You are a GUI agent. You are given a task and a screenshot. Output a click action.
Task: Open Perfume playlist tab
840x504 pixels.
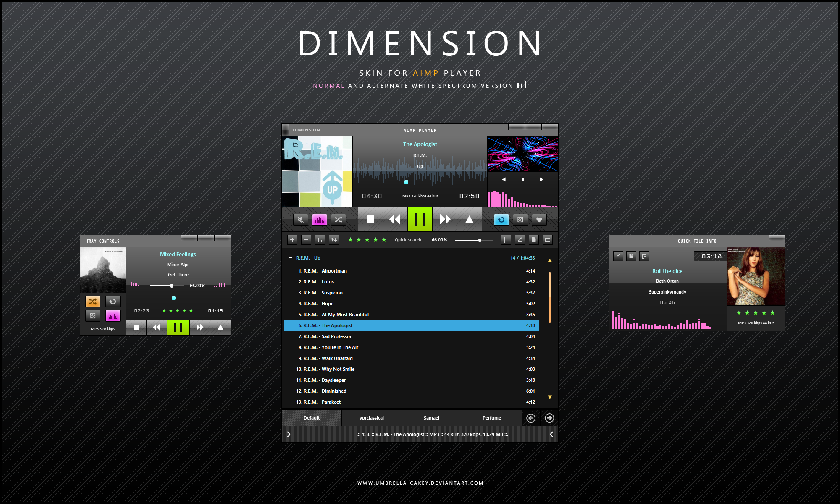tap(492, 418)
